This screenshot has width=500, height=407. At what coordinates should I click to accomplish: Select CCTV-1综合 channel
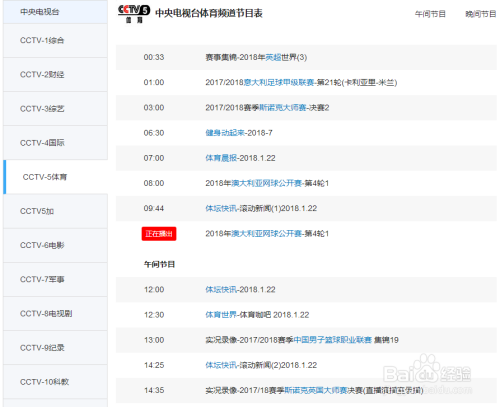click(55, 40)
